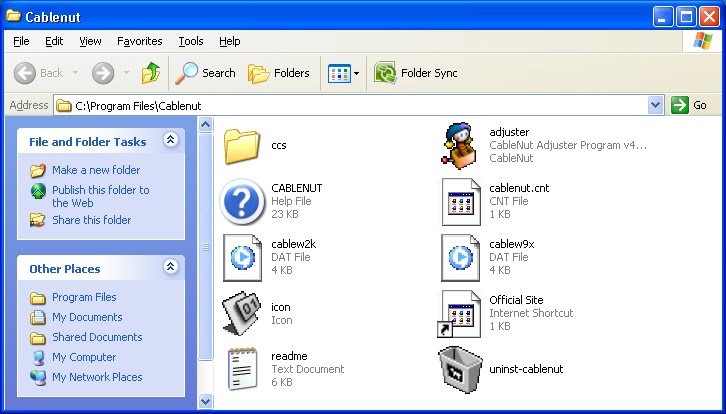Click the Share this folder link
726x414 pixels.
coord(92,220)
